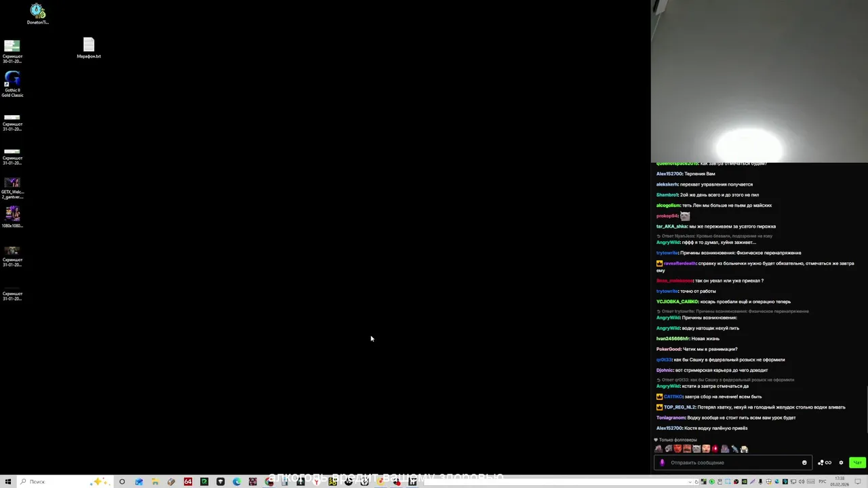868x488 pixels.
Task: Click the webcam feed thumbnail
Action: point(759,81)
